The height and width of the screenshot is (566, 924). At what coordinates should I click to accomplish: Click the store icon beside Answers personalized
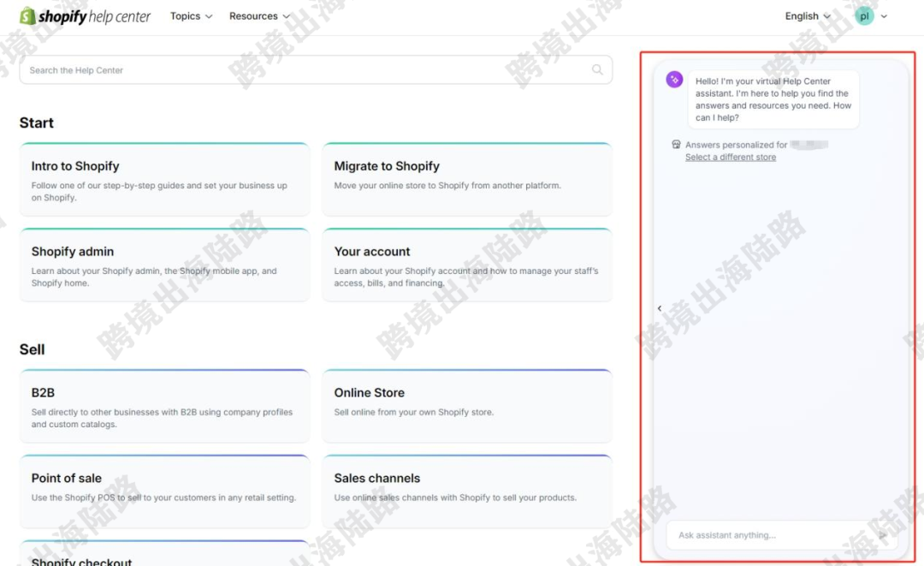pos(676,145)
